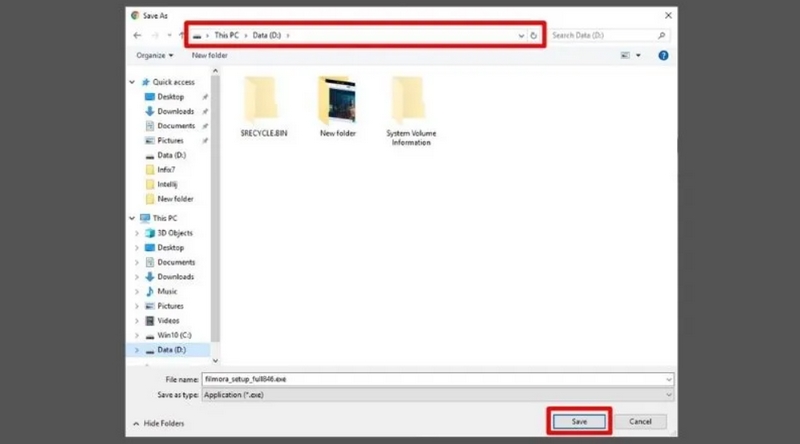Expand Desktop under This PC
Viewport: 800px width, 444px height.
[137, 248]
